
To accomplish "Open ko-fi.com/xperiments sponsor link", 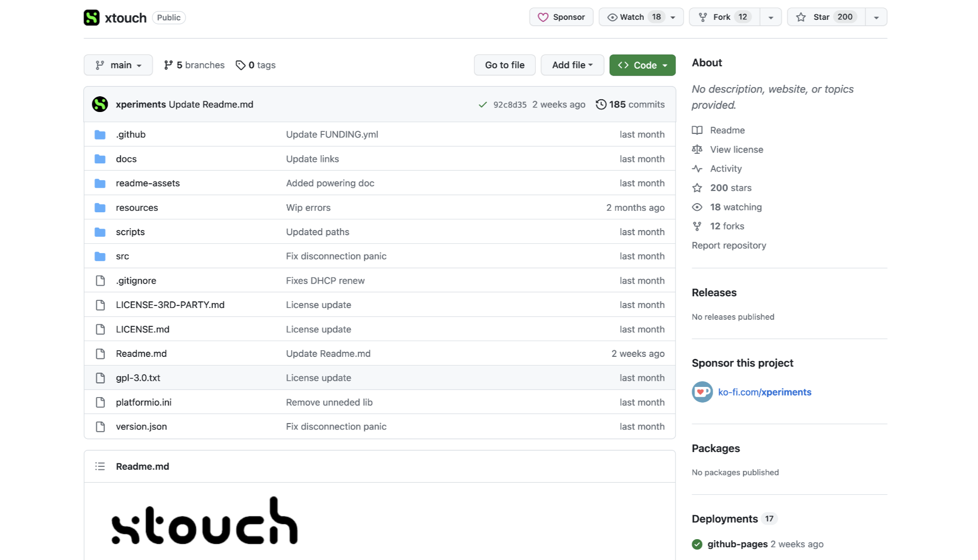I will click(x=765, y=392).
